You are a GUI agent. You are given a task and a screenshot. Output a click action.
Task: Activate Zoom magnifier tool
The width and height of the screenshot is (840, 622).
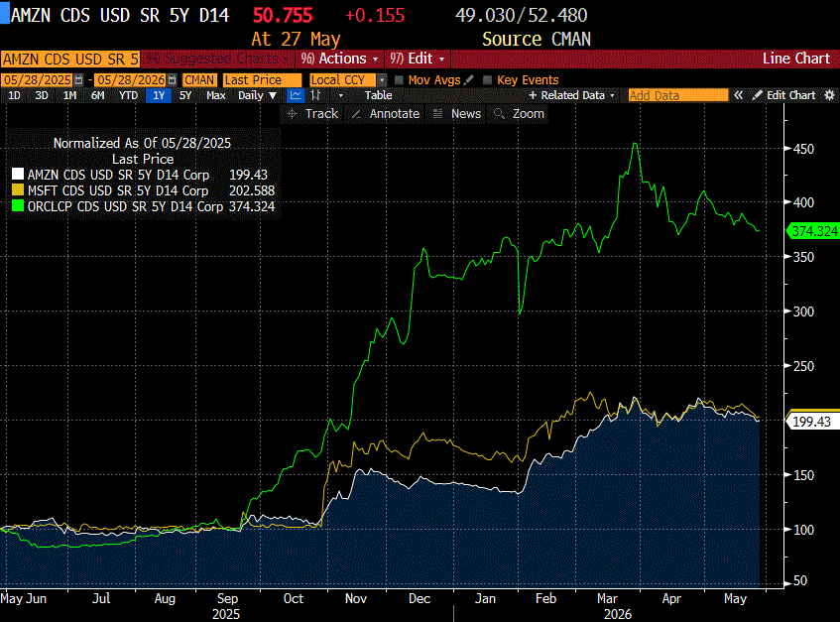[519, 113]
